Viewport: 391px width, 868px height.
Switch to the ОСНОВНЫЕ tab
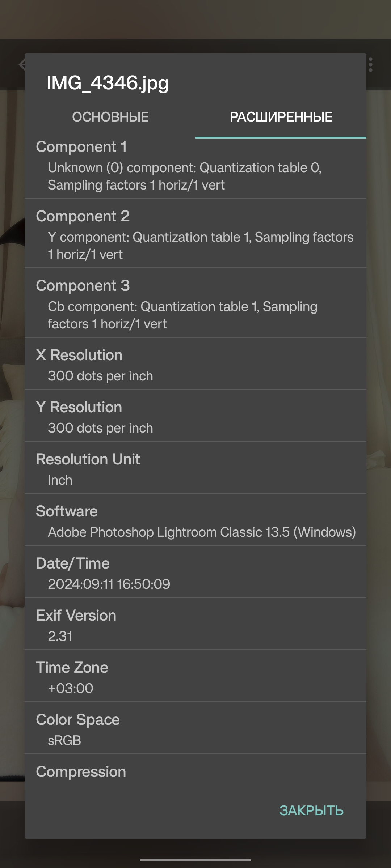(110, 117)
